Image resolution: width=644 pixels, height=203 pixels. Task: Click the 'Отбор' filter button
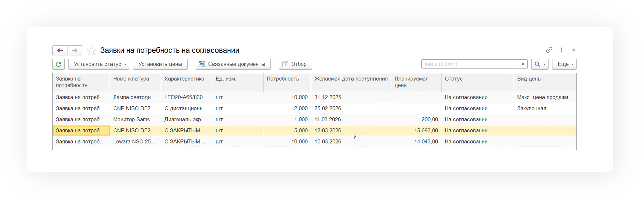(x=295, y=64)
